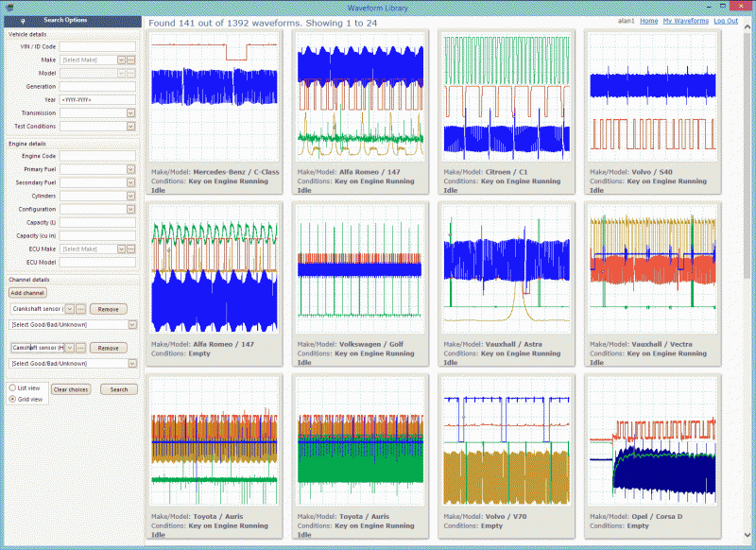The width and height of the screenshot is (756, 550).
Task: Open the ECU Make browse ellipsis icon
Action: tap(129, 249)
